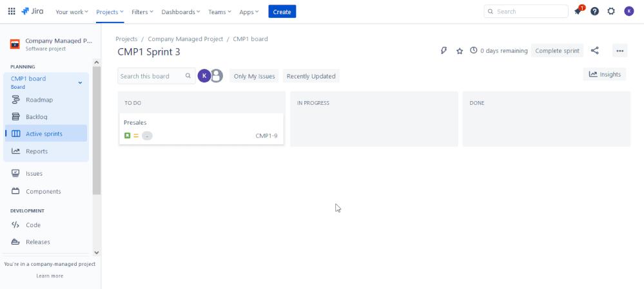The image size is (644, 289).
Task: Click the Jira logo
Action: tap(32, 11)
